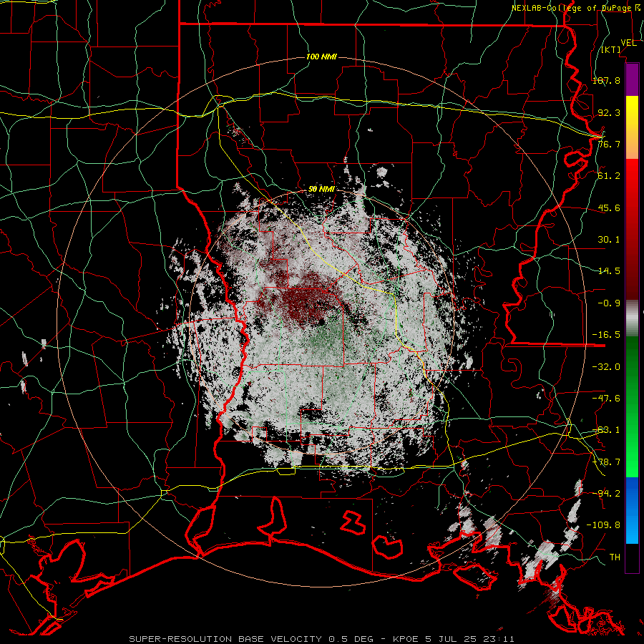Image resolution: width=644 pixels, height=644 pixels.
Task: Click the TH label on the scale
Action: (x=615, y=557)
